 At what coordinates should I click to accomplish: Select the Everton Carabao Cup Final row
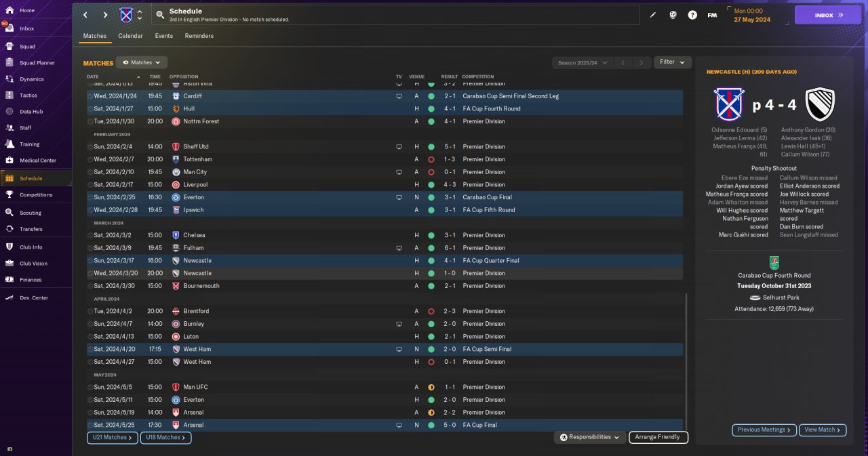[x=384, y=197]
